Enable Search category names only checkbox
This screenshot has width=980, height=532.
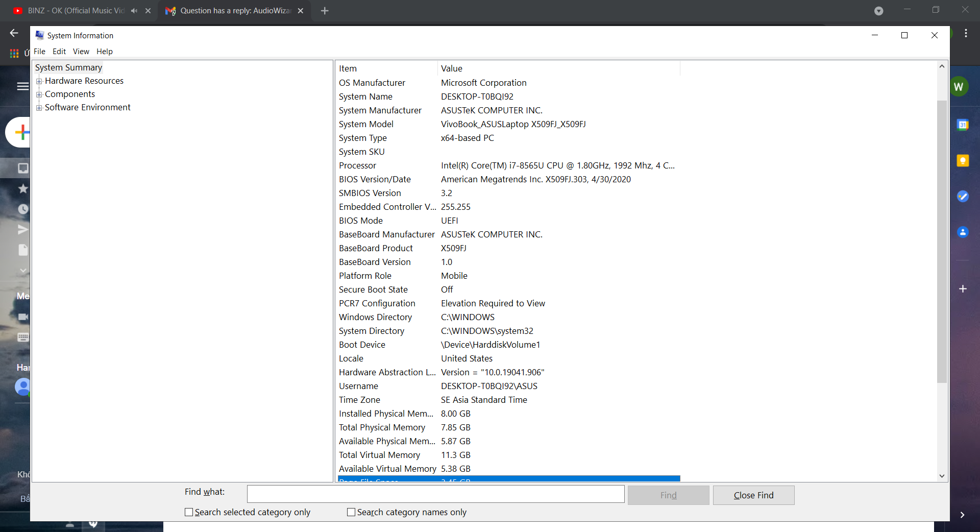click(x=351, y=512)
